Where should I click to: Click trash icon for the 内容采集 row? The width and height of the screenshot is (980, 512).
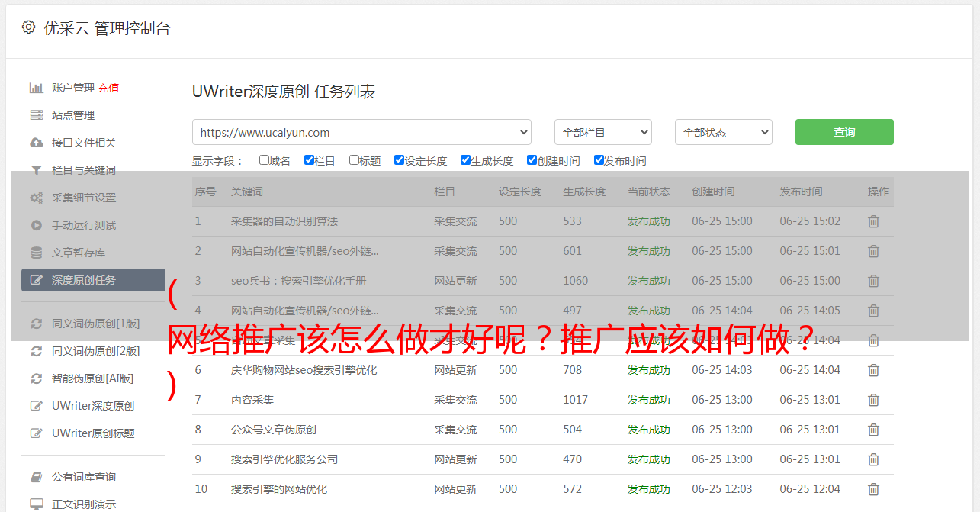873,400
